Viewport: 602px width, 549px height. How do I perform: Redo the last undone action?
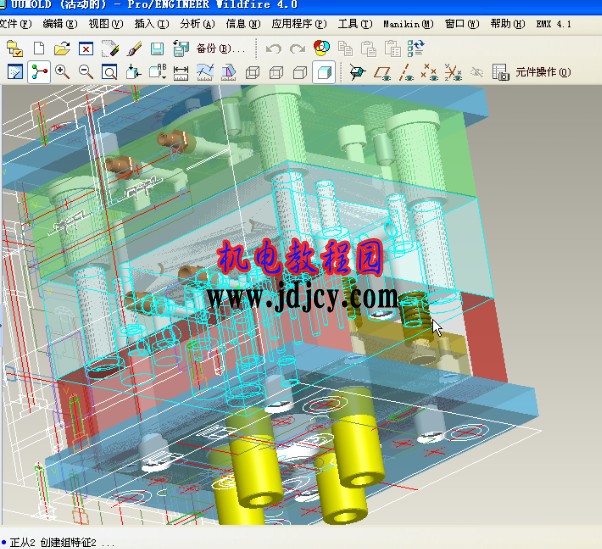[298, 49]
